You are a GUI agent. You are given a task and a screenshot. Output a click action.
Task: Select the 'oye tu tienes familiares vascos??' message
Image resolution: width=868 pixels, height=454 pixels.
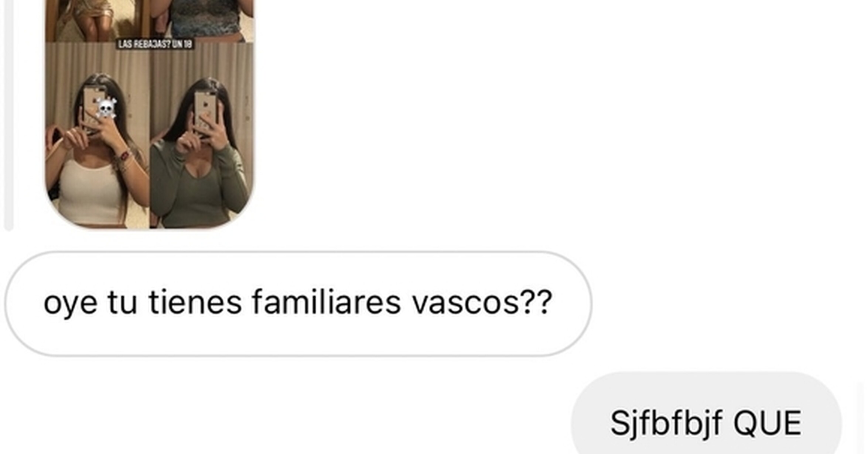tap(298, 304)
